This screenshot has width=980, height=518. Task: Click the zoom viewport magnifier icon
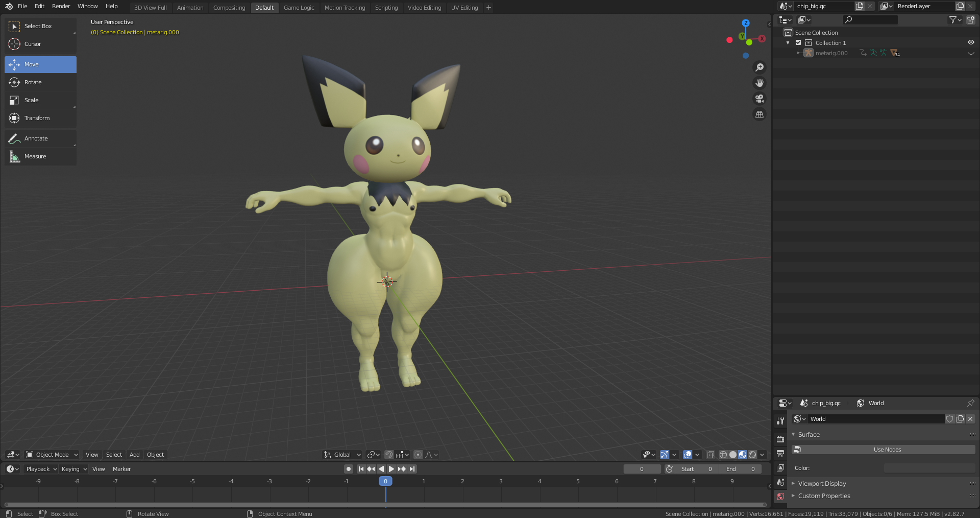pos(759,67)
